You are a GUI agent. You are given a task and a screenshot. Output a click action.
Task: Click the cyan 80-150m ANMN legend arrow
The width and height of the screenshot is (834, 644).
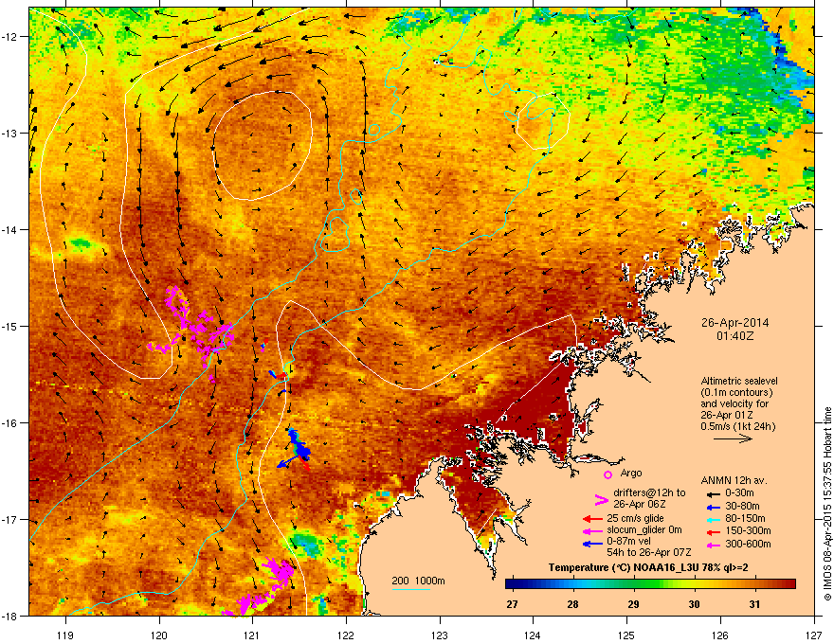712,519
